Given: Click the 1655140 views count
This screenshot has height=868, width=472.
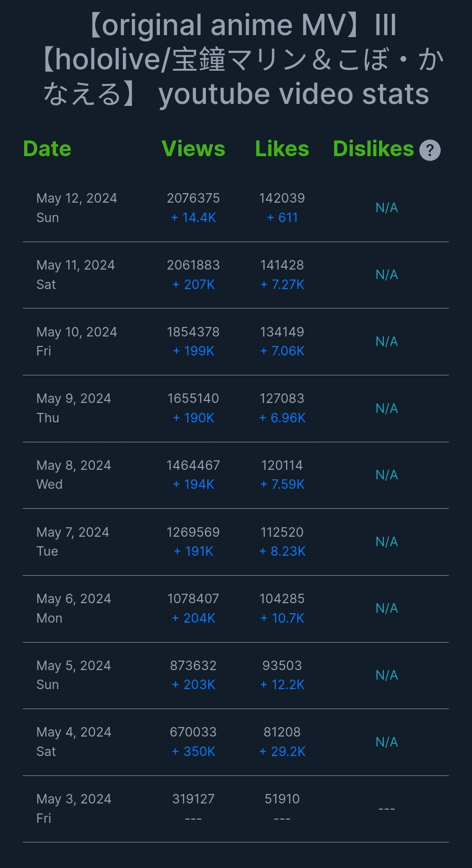Looking at the screenshot, I should (x=193, y=399).
